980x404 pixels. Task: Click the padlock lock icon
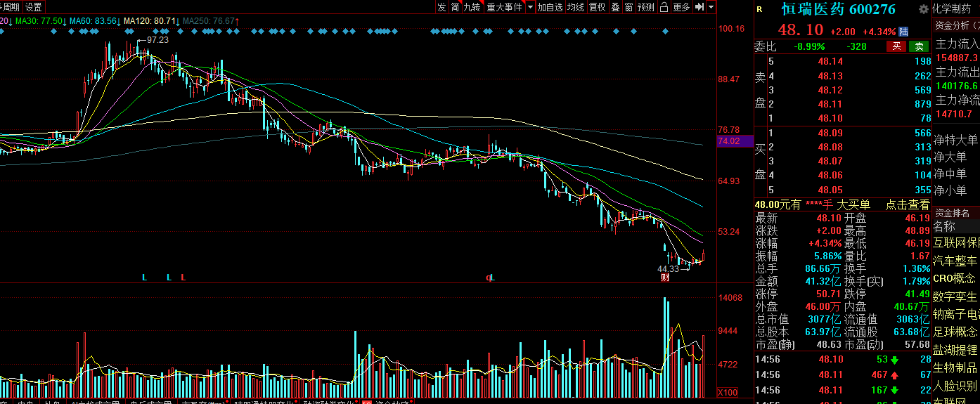coord(664,7)
